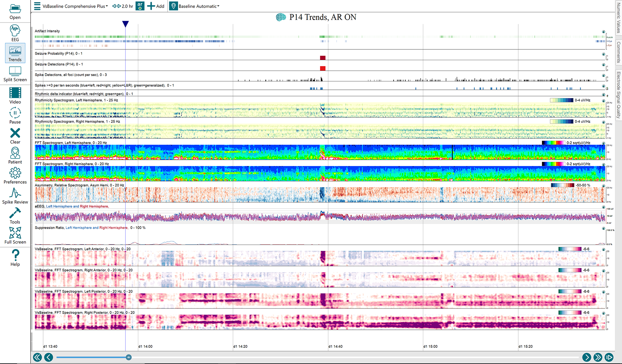Click the Add trend button
Viewport: 622px width, 364px height.
coord(156,6)
